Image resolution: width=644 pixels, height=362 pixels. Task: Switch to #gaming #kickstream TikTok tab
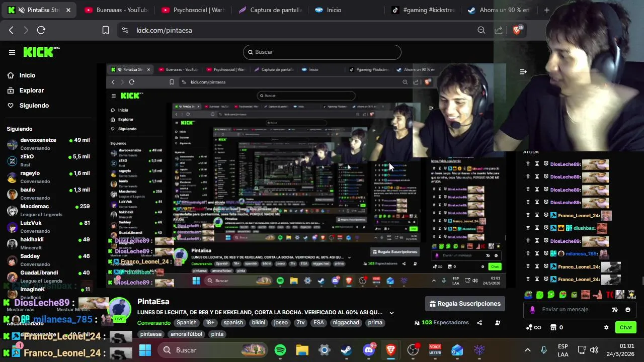point(424,10)
